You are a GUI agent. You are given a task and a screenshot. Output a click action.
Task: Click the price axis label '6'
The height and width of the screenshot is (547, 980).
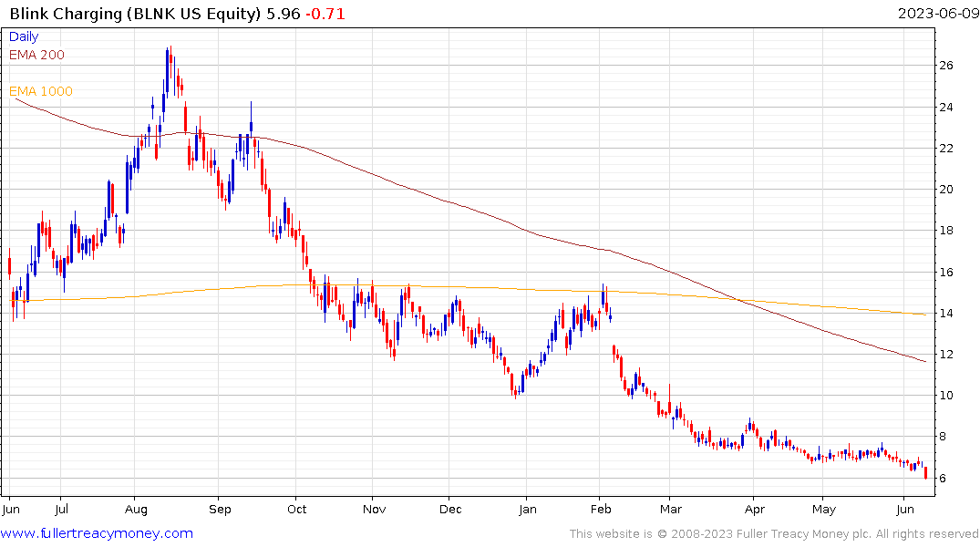click(x=943, y=479)
